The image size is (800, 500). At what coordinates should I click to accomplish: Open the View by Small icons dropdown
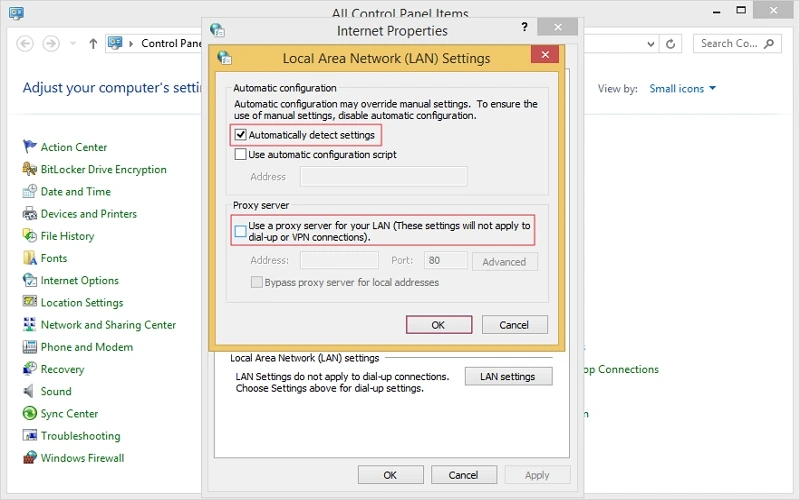(682, 89)
